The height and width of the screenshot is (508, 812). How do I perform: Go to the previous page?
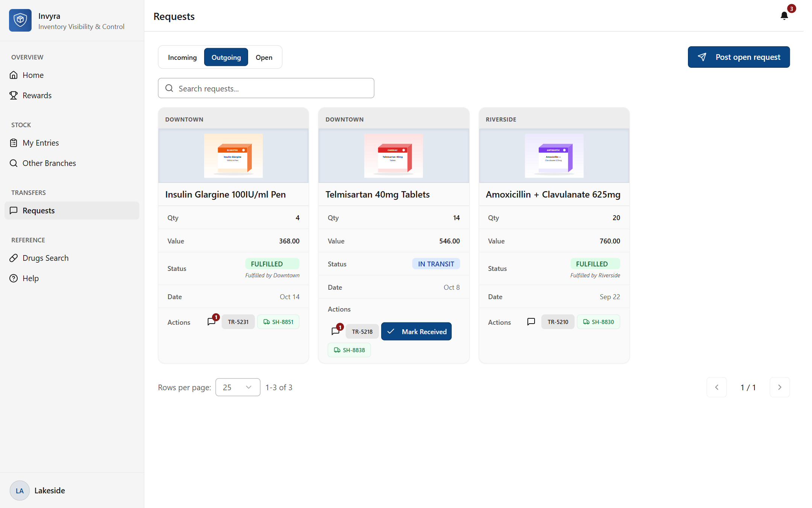click(x=717, y=387)
